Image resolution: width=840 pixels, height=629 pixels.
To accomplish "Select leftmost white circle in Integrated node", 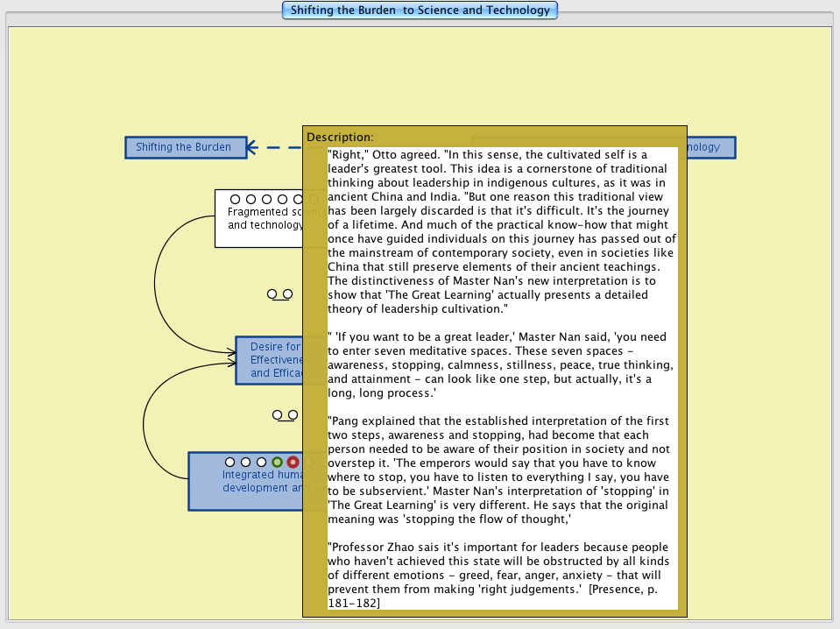I will point(229,462).
